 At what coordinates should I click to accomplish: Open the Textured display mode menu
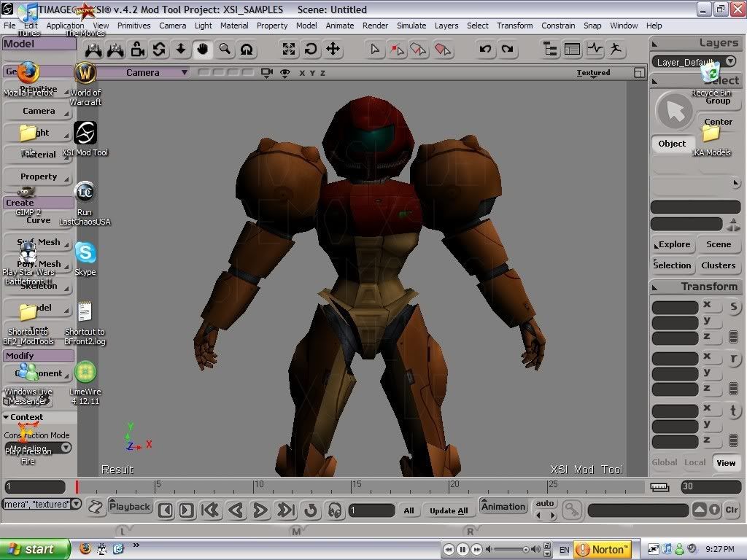[593, 73]
